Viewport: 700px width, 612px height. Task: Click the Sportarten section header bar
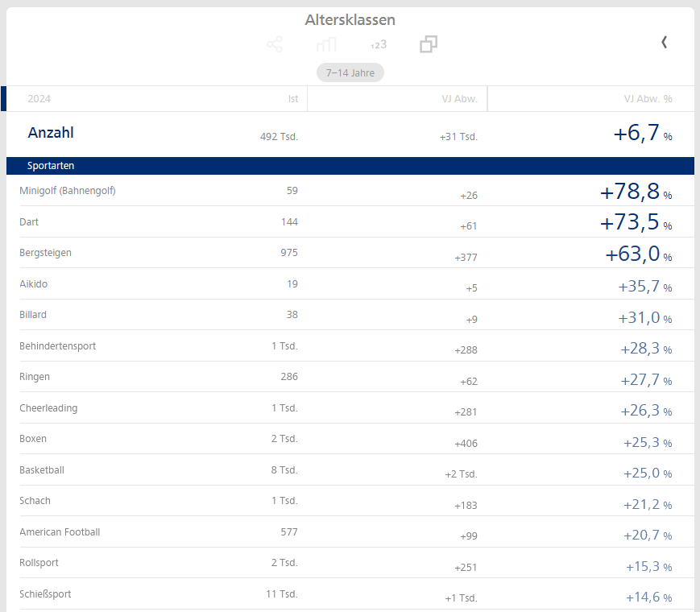(x=51, y=166)
